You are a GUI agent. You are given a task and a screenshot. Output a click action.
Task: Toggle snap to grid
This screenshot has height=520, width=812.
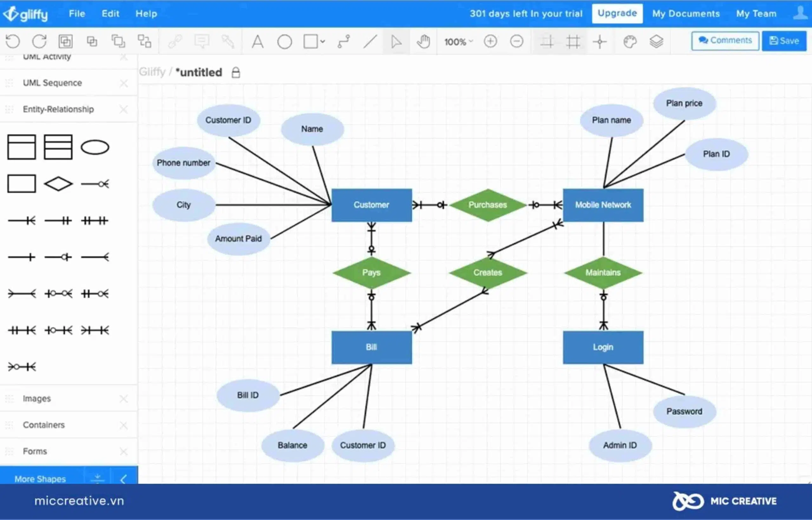point(547,42)
